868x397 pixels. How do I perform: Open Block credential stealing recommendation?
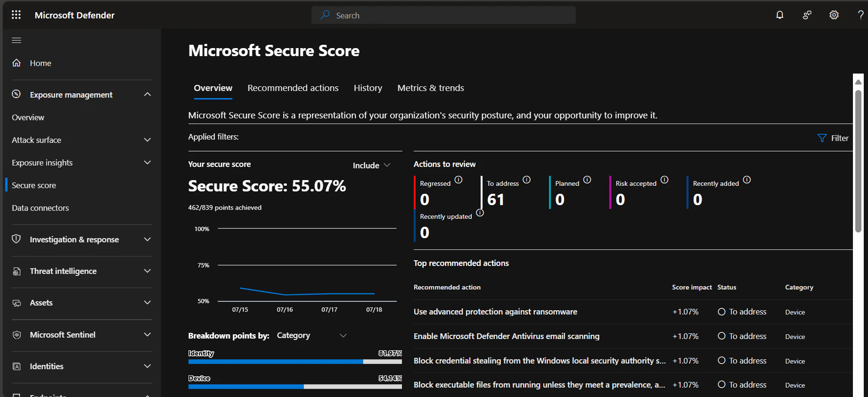[540, 361]
